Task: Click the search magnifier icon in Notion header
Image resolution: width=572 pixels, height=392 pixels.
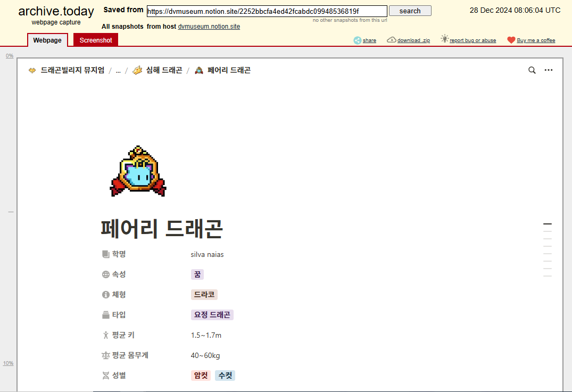Action: (x=532, y=70)
